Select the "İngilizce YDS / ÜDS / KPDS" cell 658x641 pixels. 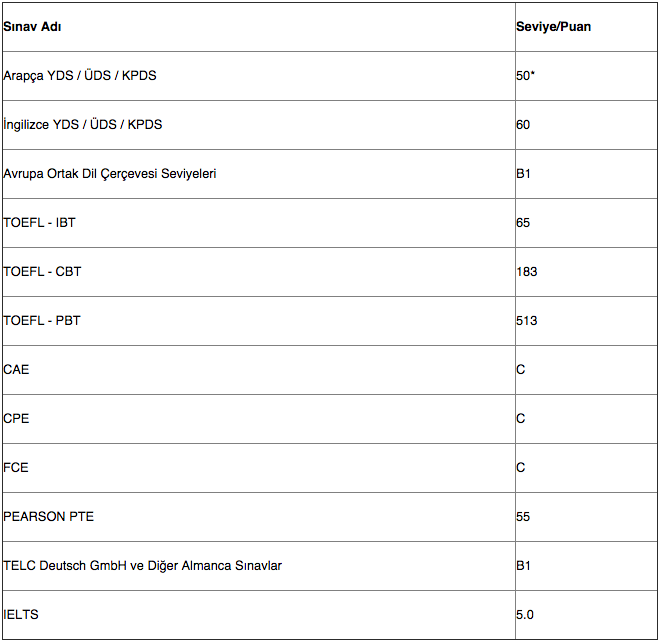pyautogui.click(x=82, y=125)
